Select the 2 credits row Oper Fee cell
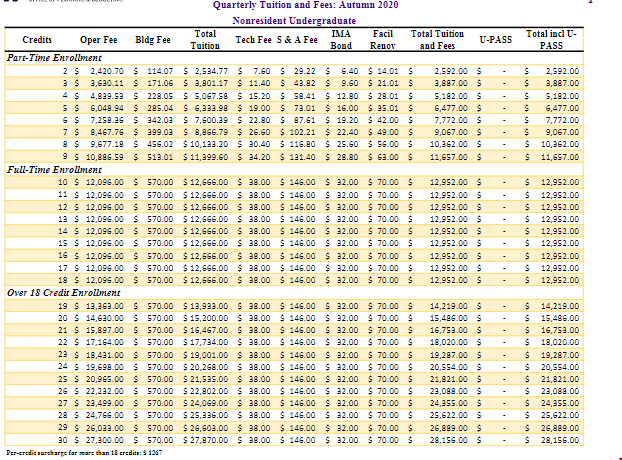Viewport: 622px width, 460px height. 103,71
